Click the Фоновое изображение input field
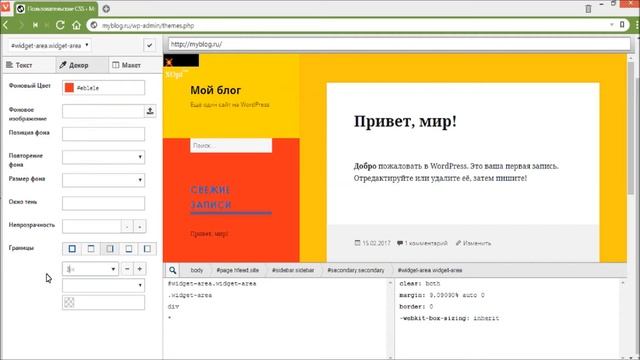The width and height of the screenshot is (640, 360). (103, 111)
